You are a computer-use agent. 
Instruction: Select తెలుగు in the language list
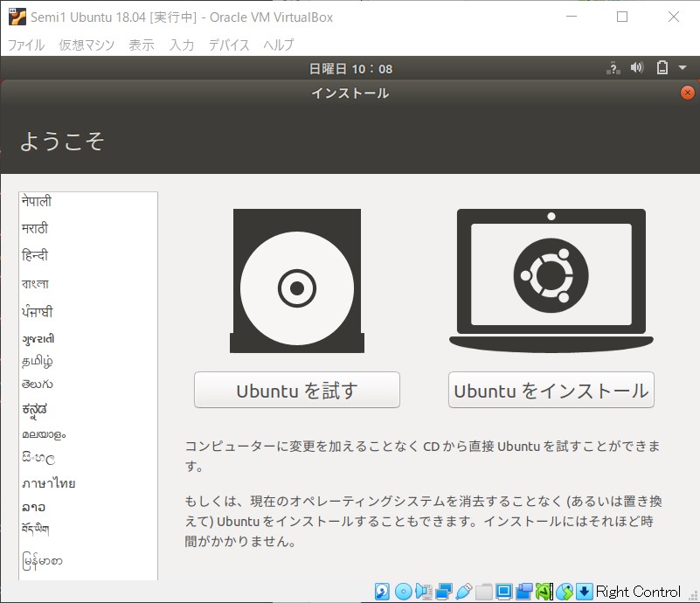point(88,384)
